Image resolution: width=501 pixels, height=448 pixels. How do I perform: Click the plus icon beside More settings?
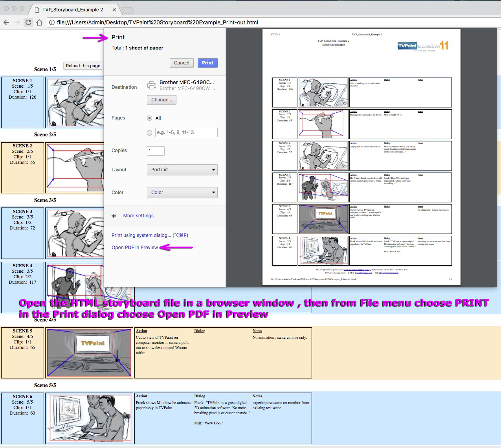coord(114,216)
